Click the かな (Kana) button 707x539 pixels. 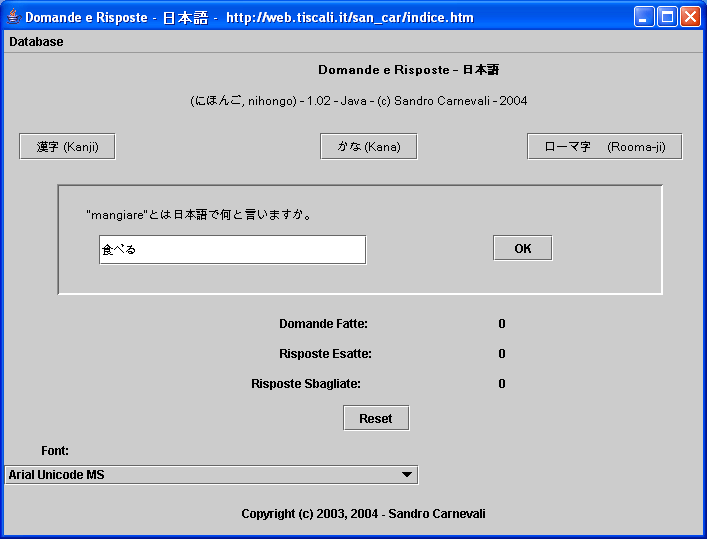click(369, 147)
